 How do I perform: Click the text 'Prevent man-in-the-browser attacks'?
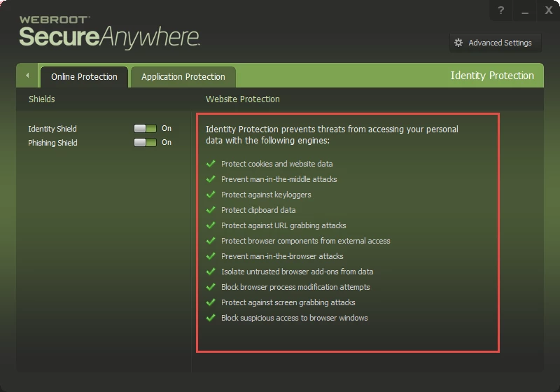point(282,256)
